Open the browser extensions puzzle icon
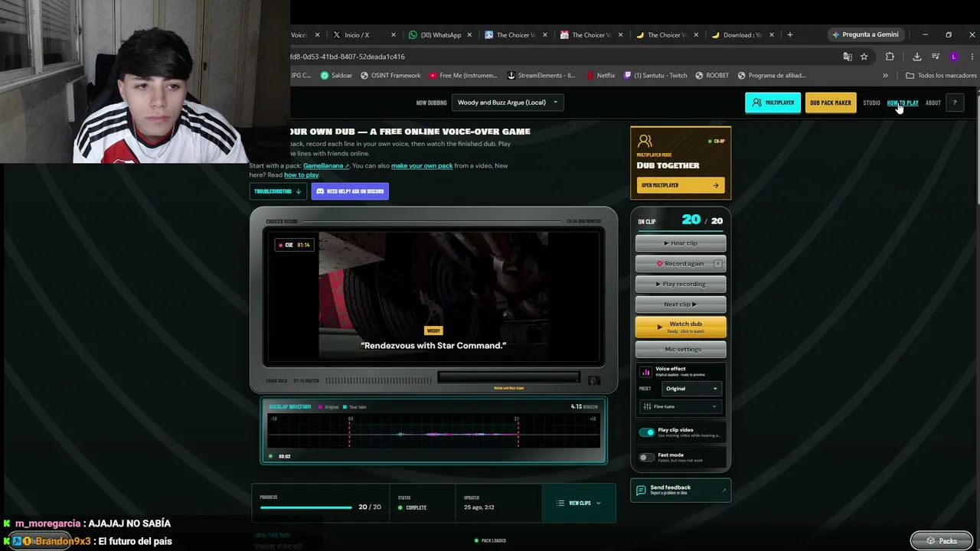980x551 pixels. point(890,57)
